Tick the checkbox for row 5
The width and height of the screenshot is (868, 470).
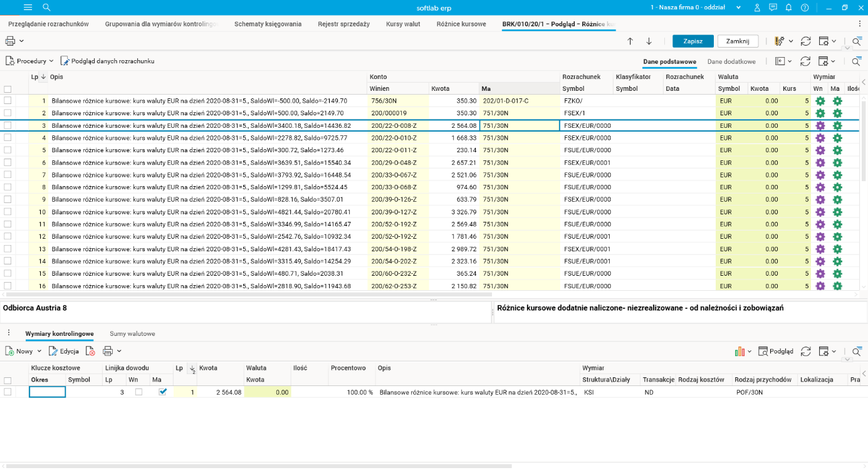[x=8, y=150]
